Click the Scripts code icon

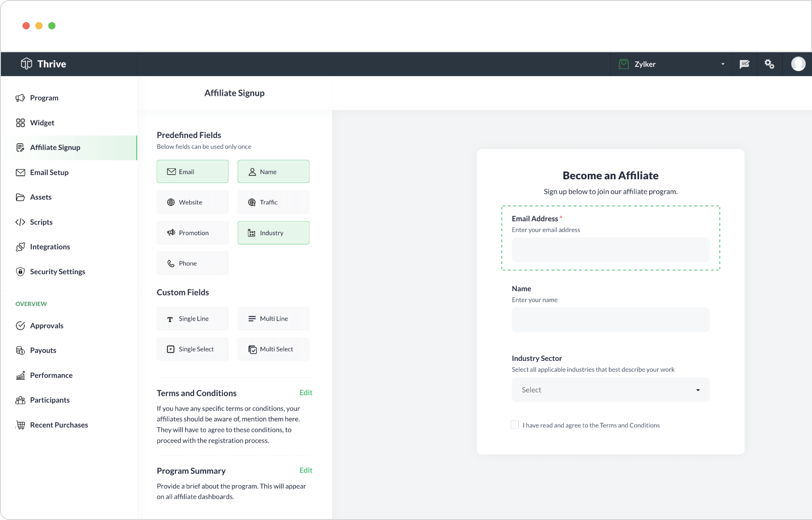tap(20, 222)
